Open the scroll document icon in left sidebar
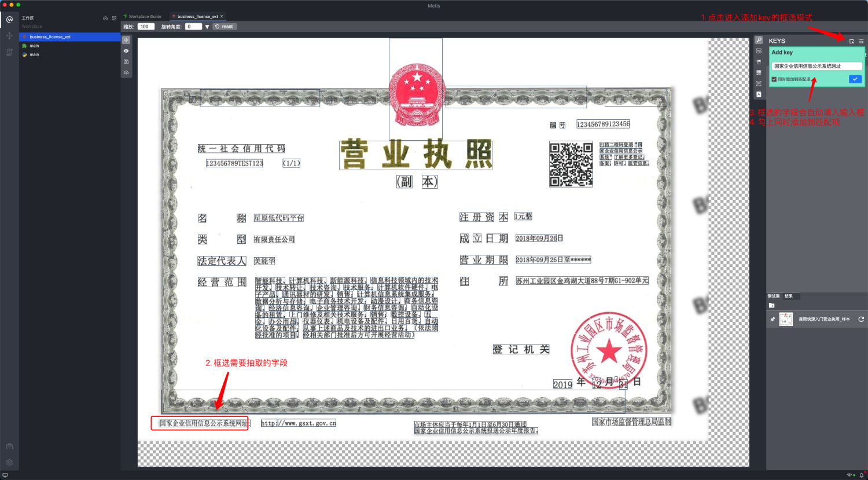868x480 pixels. [9, 52]
